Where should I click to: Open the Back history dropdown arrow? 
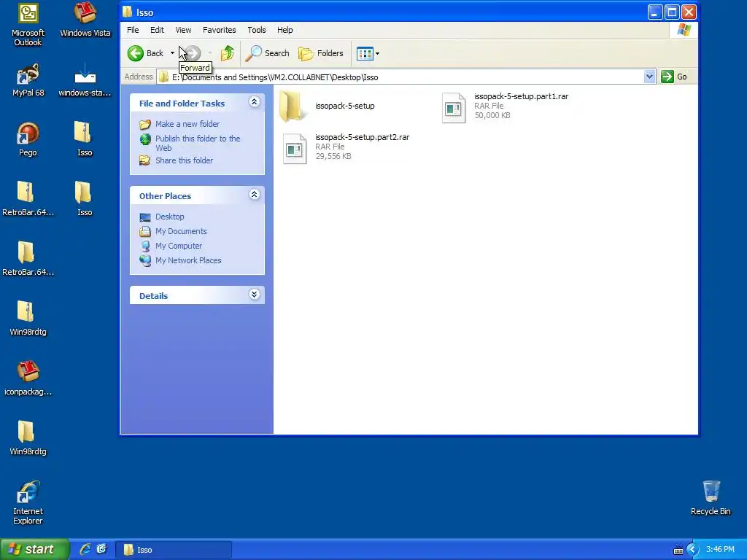pos(172,53)
